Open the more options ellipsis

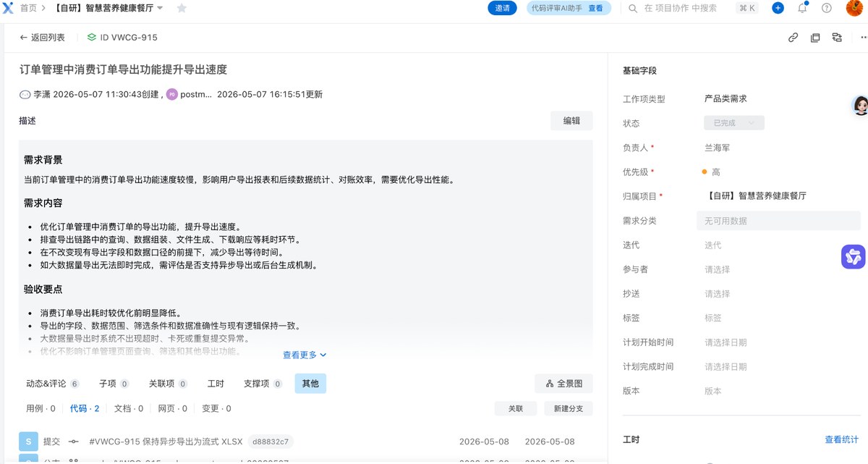(x=863, y=38)
